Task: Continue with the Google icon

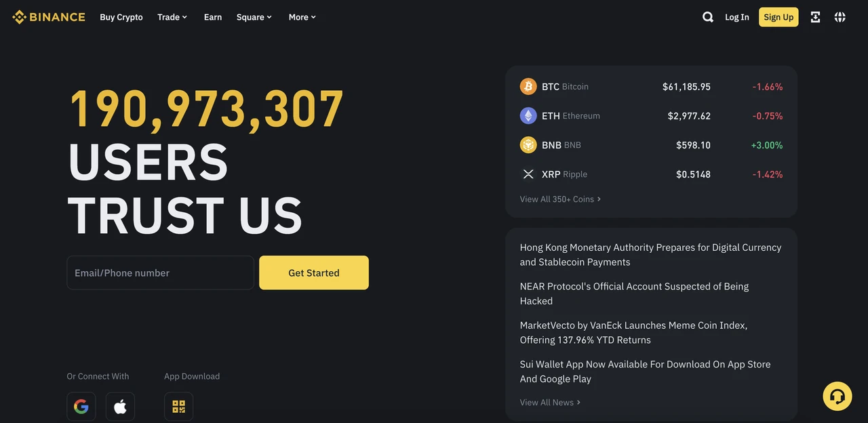Action: coord(81,407)
